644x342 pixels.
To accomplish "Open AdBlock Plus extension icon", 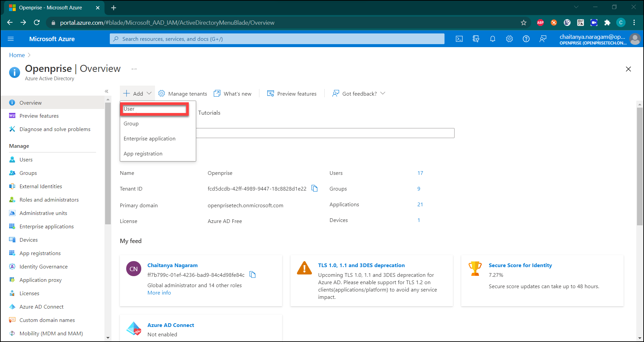I will pyautogui.click(x=540, y=23).
